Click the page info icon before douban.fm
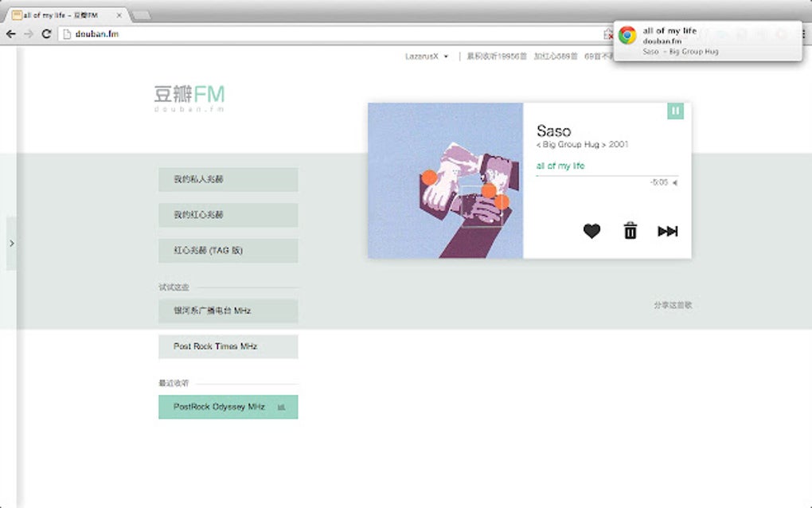 pos(66,33)
